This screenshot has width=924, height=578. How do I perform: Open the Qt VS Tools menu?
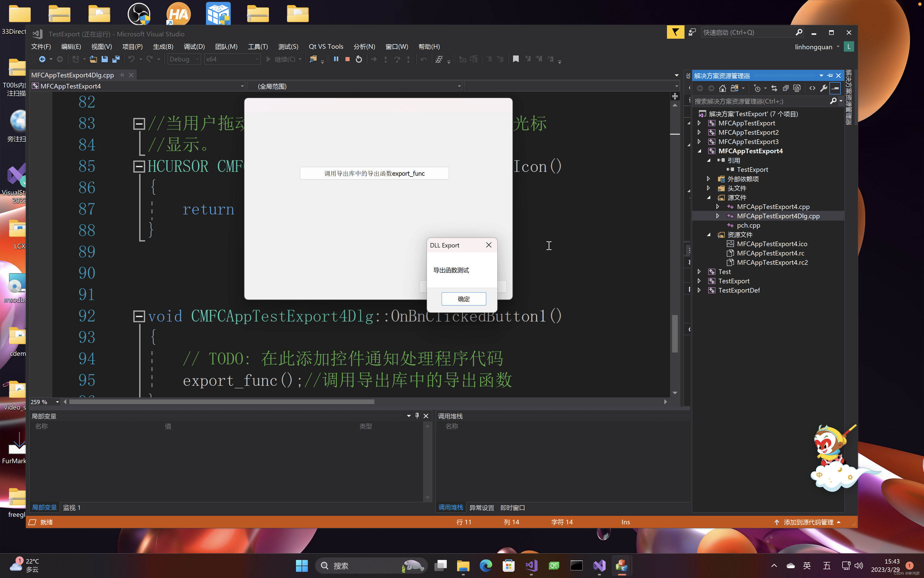326,47
